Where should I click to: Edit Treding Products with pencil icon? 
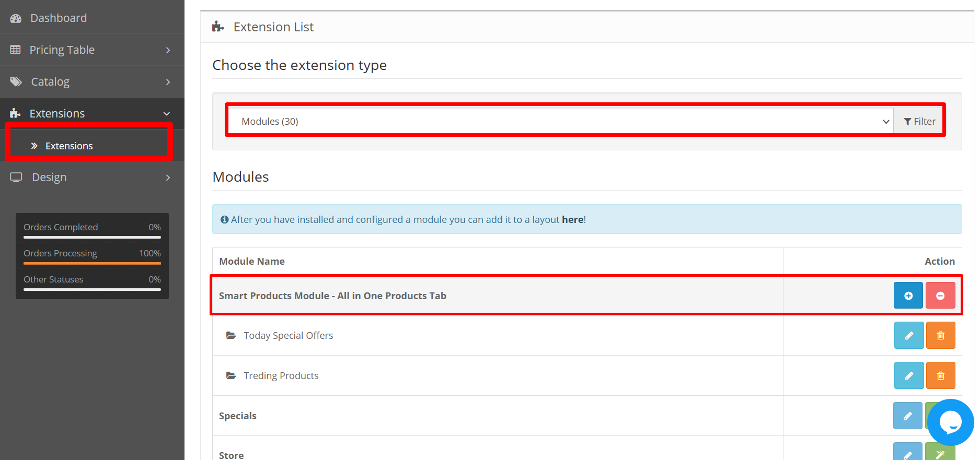coord(909,375)
